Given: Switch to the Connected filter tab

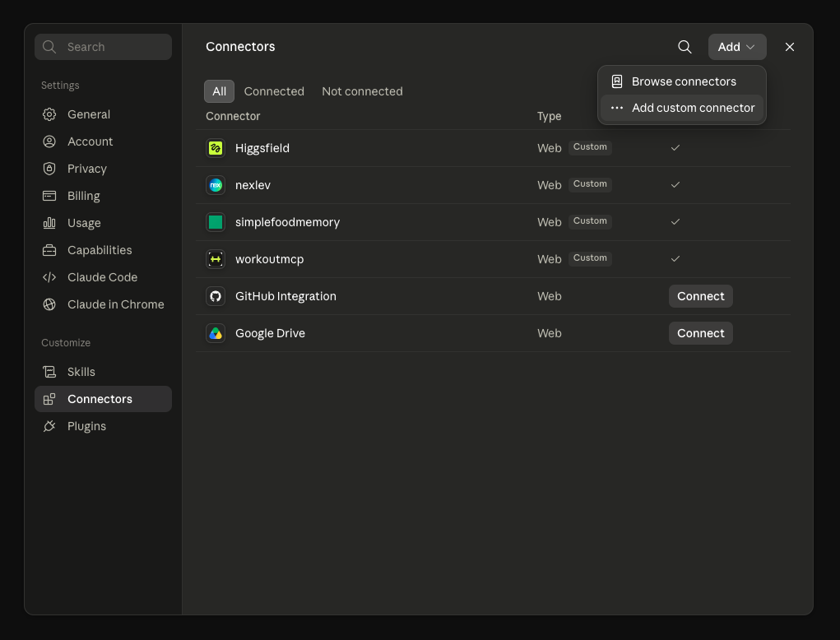Looking at the screenshot, I should point(274,91).
